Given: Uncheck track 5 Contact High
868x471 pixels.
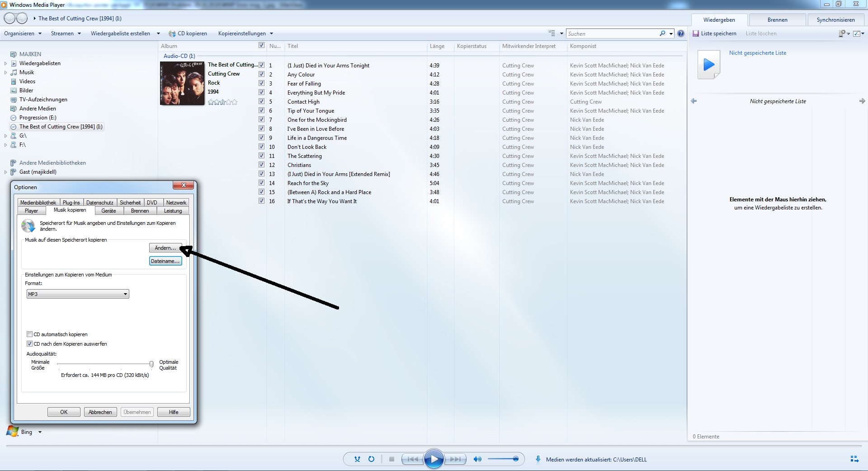Looking at the screenshot, I should click(261, 101).
